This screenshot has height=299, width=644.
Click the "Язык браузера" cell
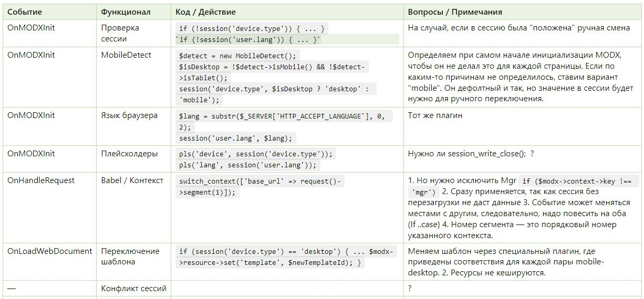click(129, 115)
